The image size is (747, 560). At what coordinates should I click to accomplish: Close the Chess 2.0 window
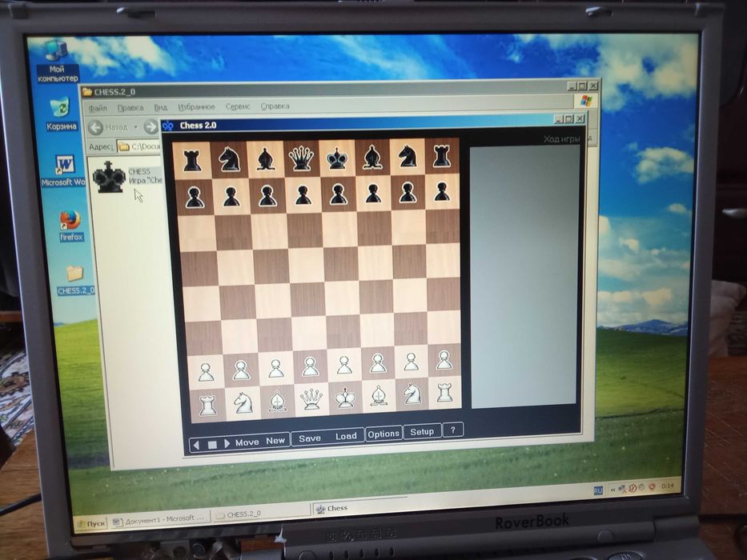580,118
